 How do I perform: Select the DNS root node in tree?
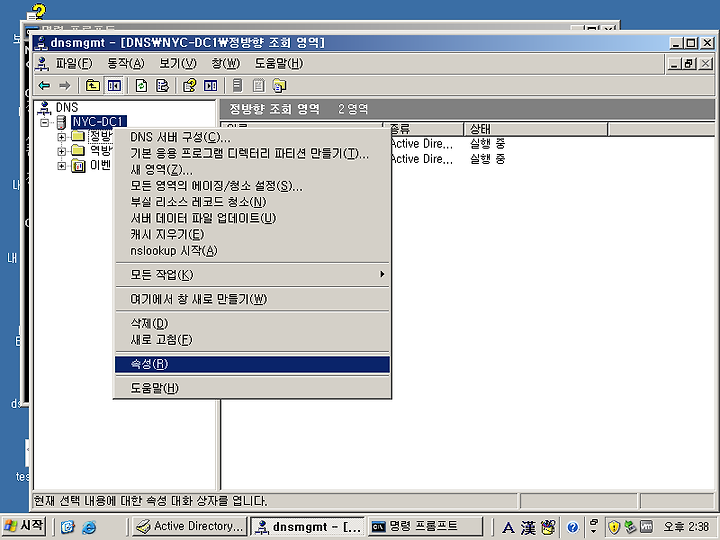coord(67,107)
